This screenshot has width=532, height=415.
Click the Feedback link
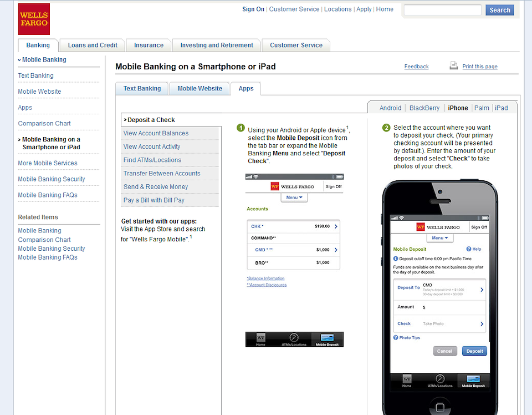pos(416,67)
